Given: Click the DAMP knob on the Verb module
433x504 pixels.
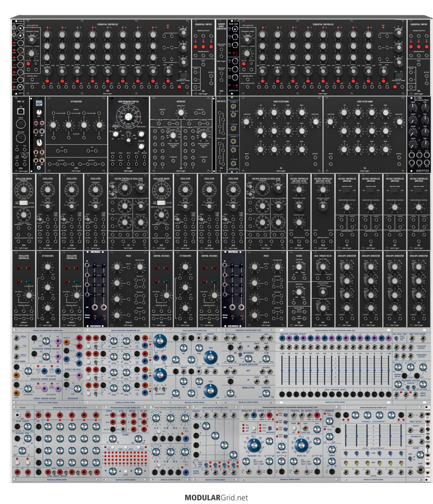Looking at the screenshot, I should click(427, 438).
